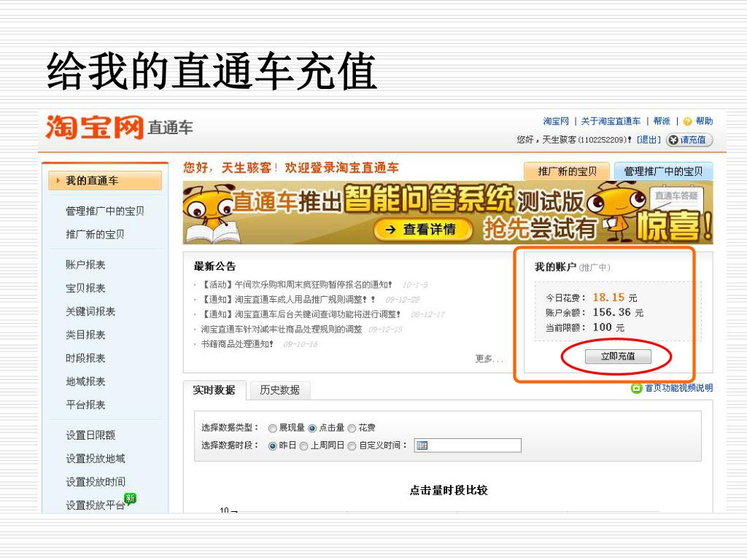Select the 昨日 time period radio
Image resolution: width=747 pixels, height=560 pixels.
[273, 446]
